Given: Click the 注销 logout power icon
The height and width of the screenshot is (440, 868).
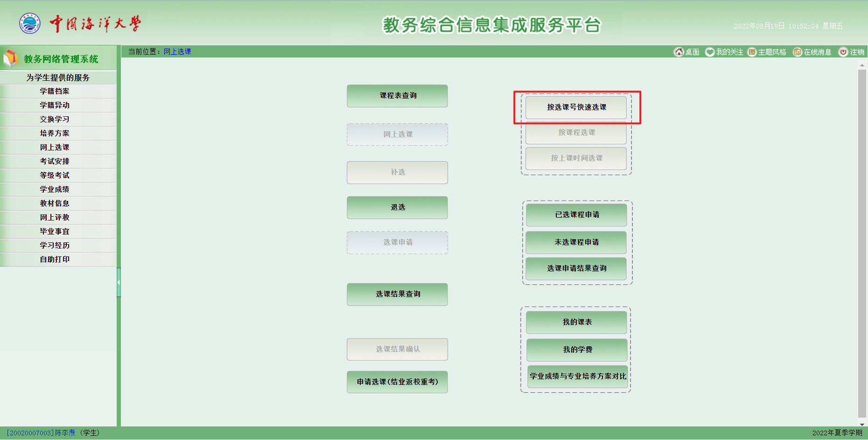Looking at the screenshot, I should tap(843, 52).
